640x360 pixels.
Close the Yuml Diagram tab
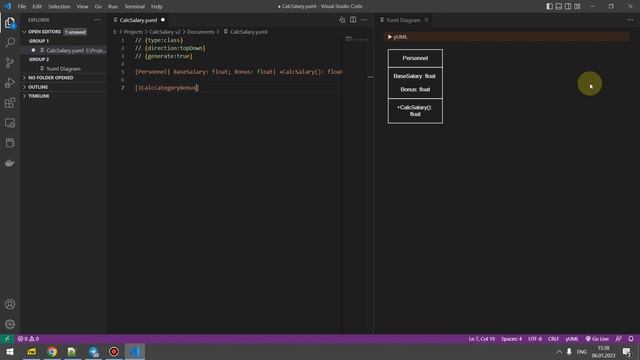click(427, 20)
